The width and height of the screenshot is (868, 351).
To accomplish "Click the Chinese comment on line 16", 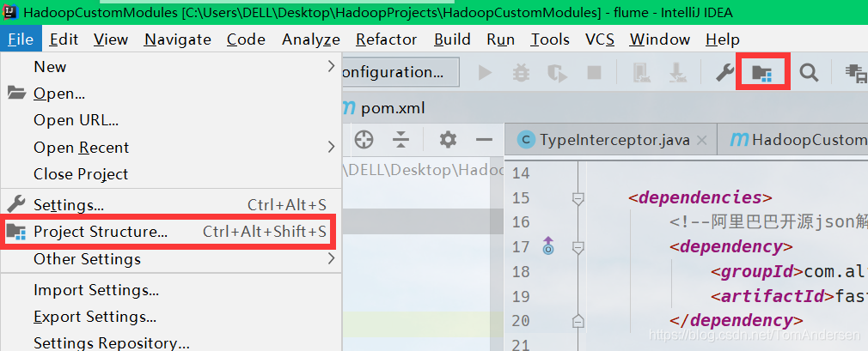I will coord(768,222).
